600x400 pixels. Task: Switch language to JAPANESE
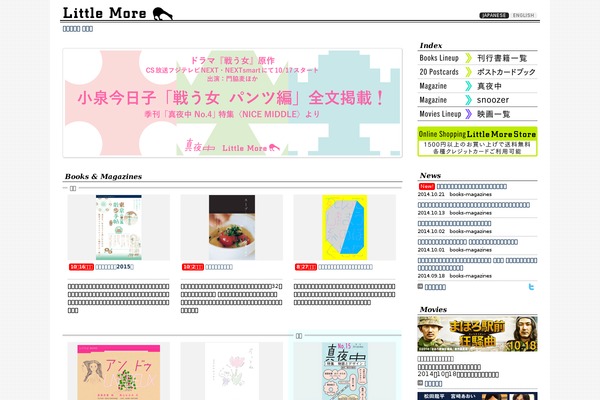tap(494, 15)
